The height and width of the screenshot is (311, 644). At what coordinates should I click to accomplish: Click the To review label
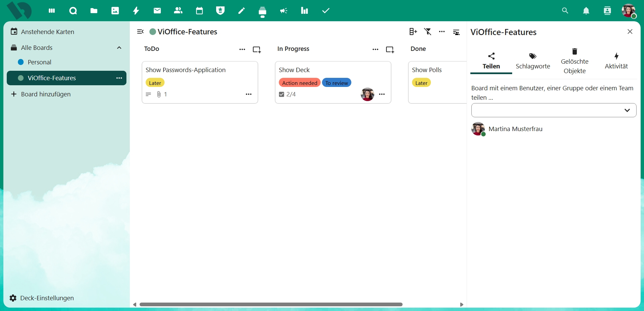(336, 83)
